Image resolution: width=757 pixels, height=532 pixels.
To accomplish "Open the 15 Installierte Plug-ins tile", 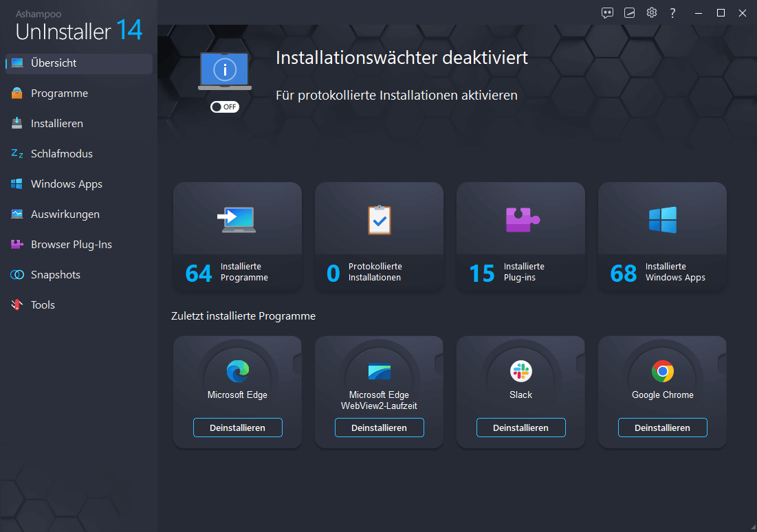I will (x=520, y=236).
